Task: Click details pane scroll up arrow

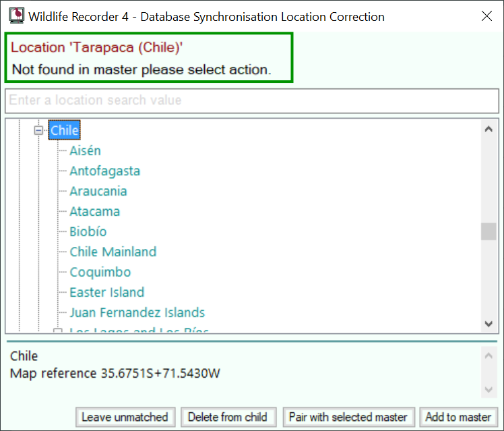Action: (489, 355)
